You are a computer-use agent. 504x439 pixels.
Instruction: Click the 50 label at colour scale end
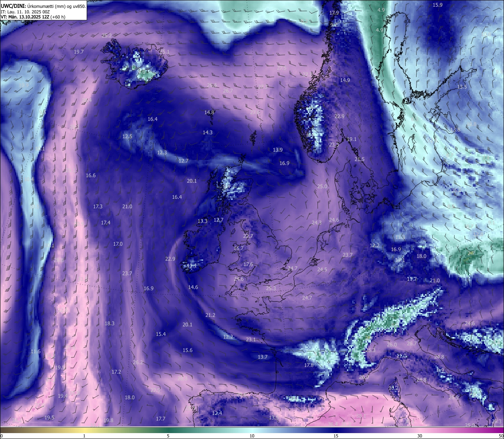coord(501,435)
